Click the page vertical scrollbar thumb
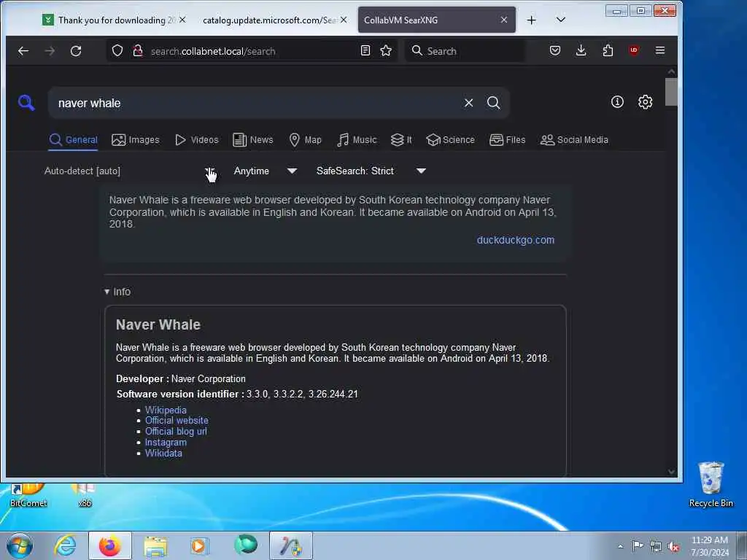 pos(671,92)
